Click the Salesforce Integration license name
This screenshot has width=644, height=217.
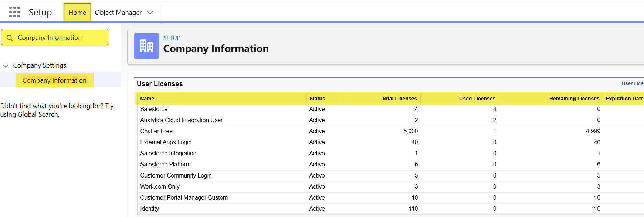pos(168,153)
